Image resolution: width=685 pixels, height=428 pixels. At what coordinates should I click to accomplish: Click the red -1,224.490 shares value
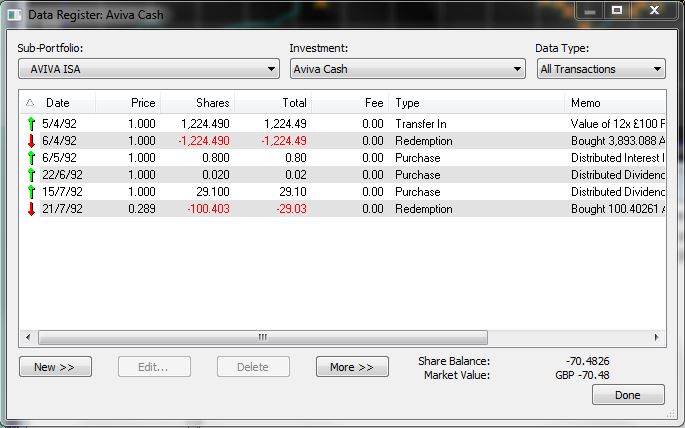click(204, 141)
